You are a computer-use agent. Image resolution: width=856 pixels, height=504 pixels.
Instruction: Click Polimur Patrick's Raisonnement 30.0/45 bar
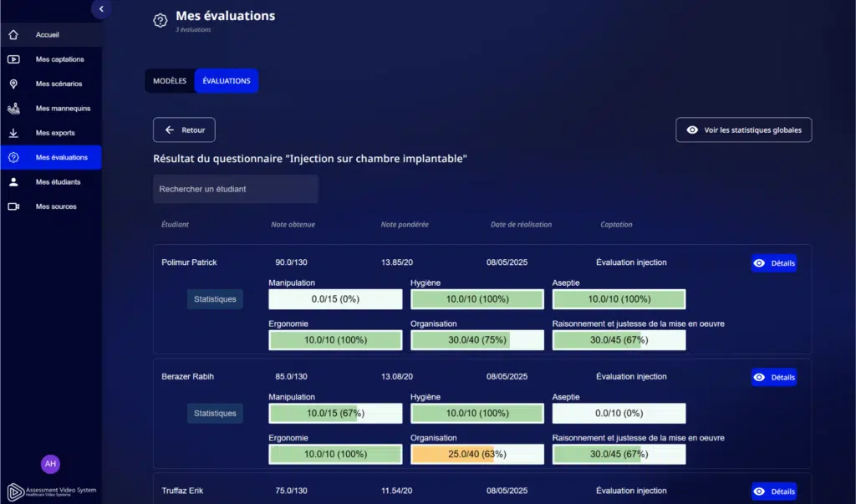coord(619,340)
